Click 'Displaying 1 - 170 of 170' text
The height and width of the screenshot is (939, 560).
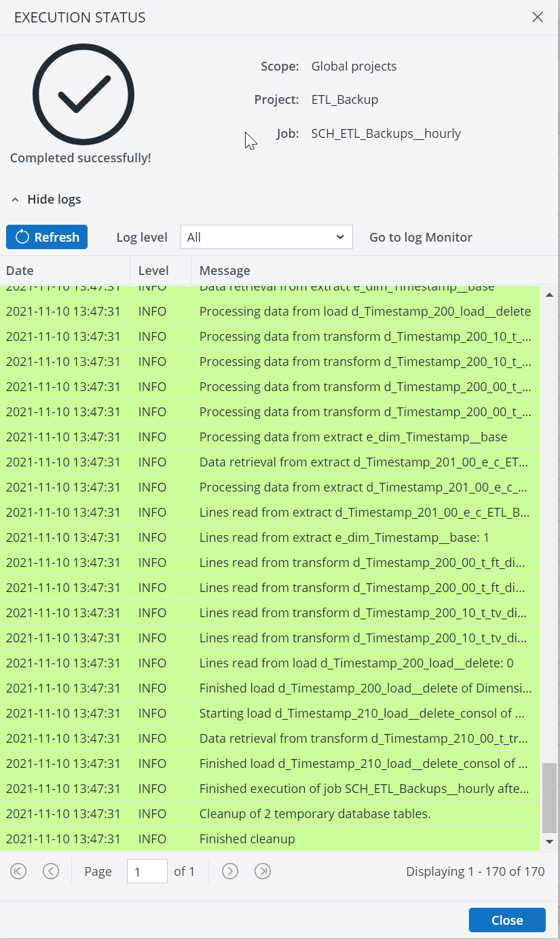point(475,871)
